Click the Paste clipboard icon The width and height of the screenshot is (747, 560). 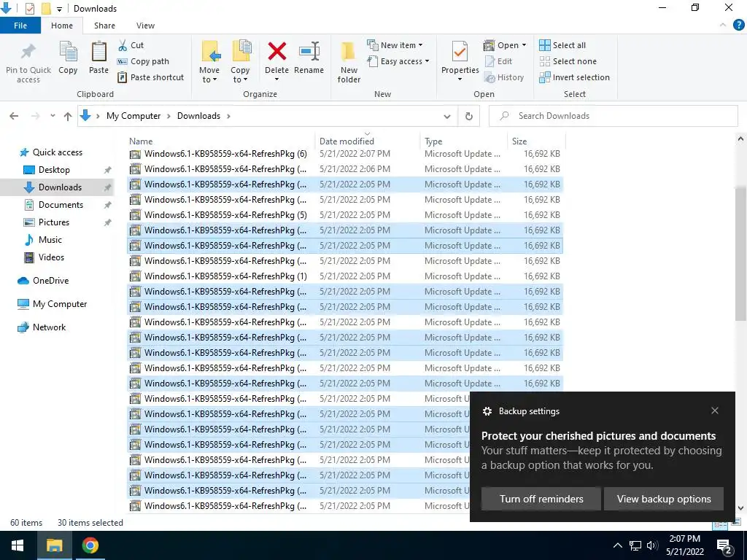tap(98, 52)
